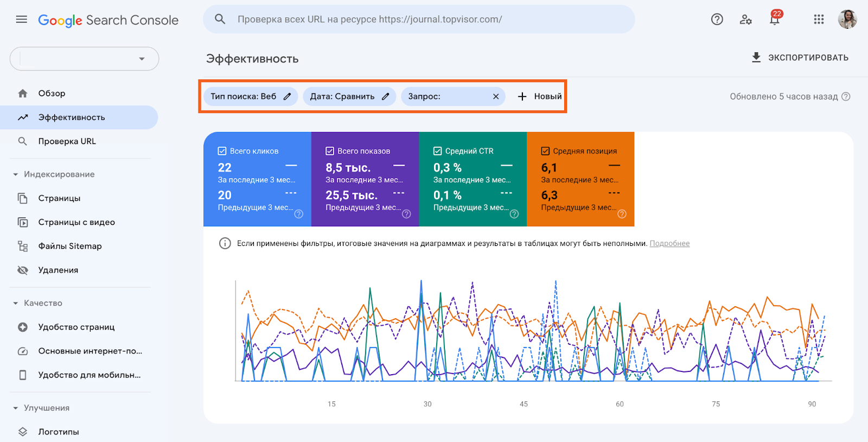
Task: Click the URL inspection search field
Action: coord(418,20)
